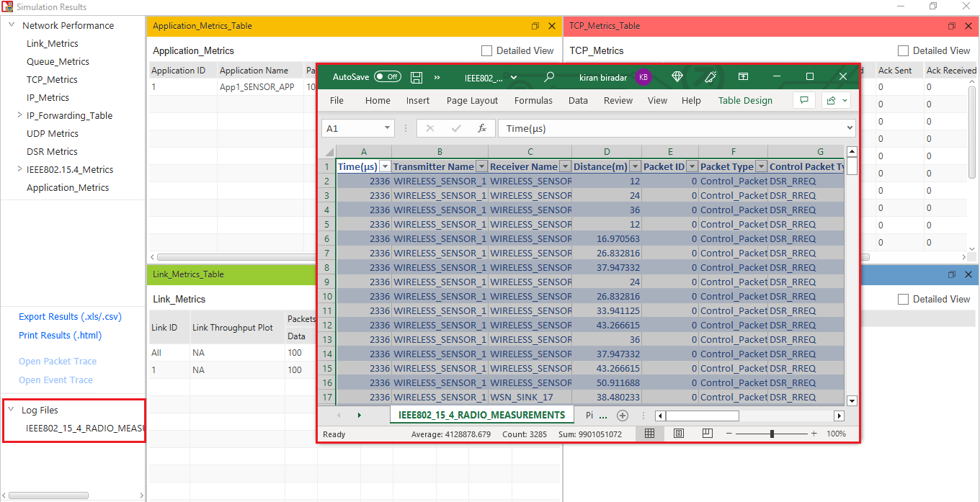Viewport: 980px width, 502px height.
Task: Click the diamond premium icon
Action: pyautogui.click(x=677, y=77)
